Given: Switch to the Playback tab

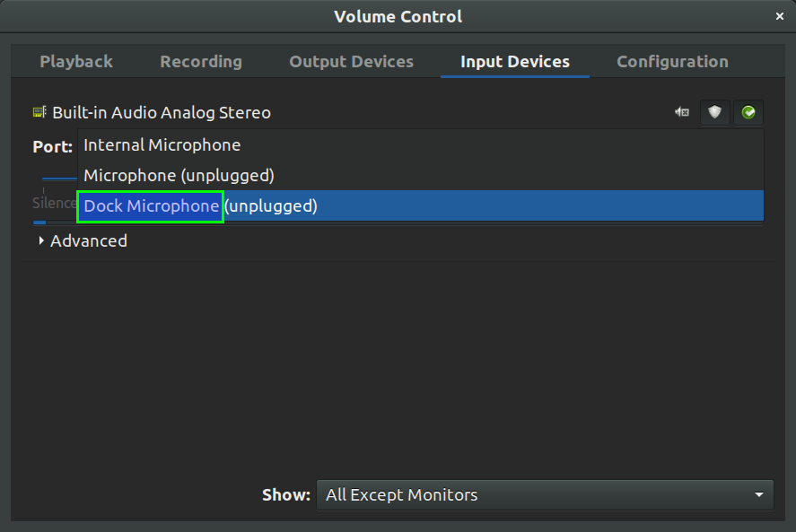Looking at the screenshot, I should point(76,62).
